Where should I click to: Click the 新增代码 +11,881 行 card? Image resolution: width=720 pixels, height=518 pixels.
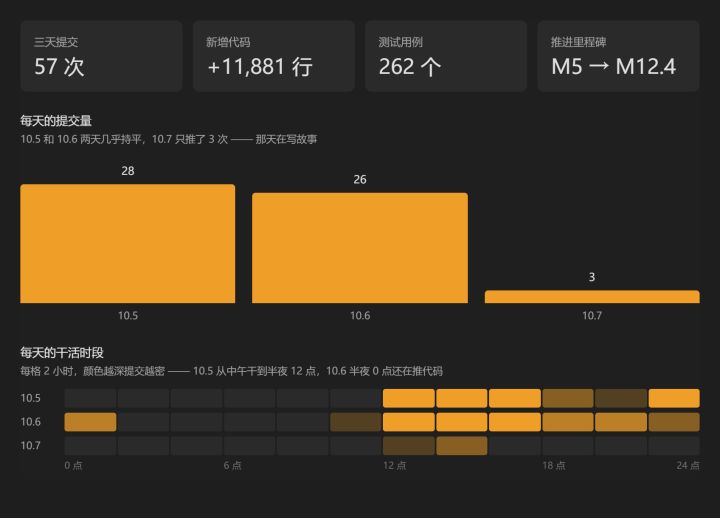(x=274, y=56)
